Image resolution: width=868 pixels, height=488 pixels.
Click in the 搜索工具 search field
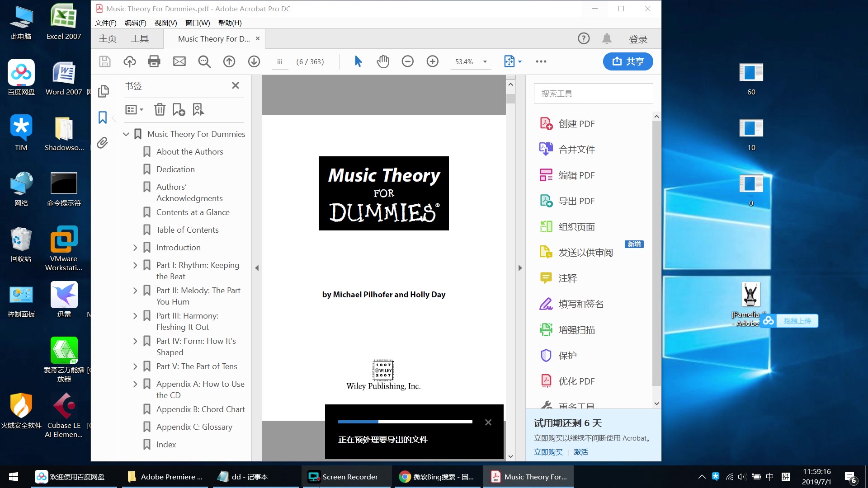pyautogui.click(x=593, y=94)
